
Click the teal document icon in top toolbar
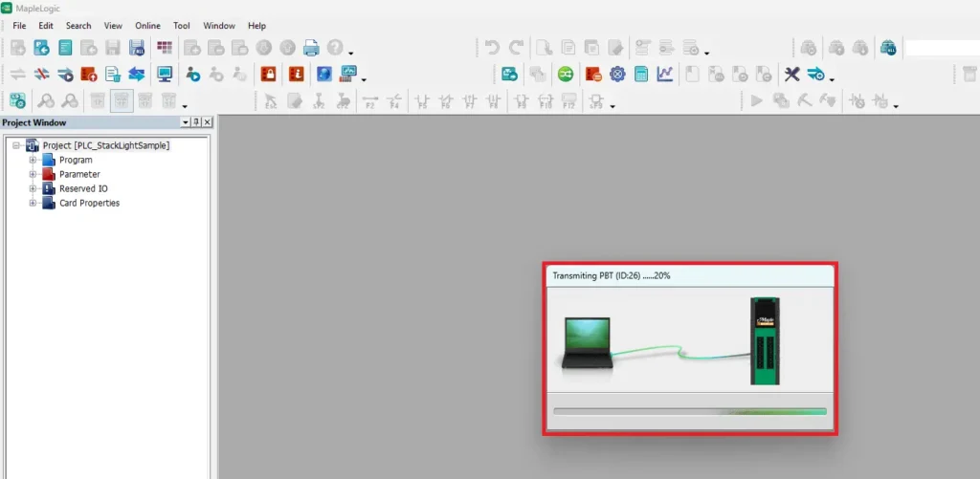coord(65,48)
